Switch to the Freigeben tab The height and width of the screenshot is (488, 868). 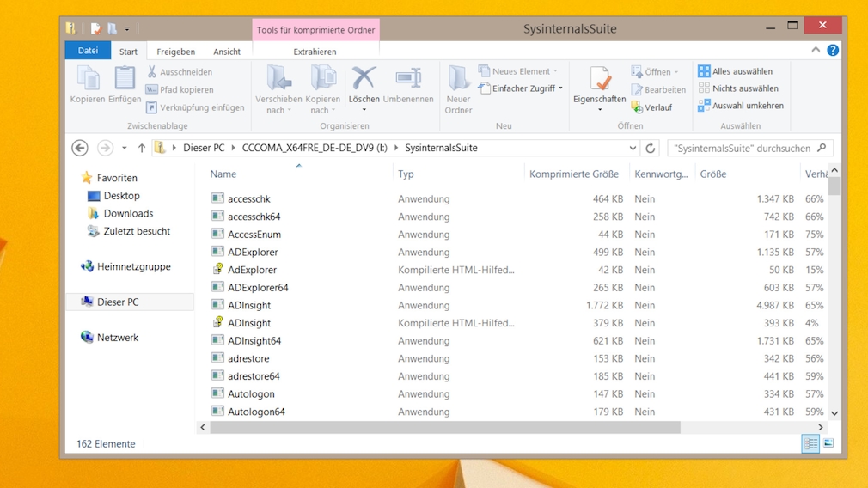click(175, 52)
